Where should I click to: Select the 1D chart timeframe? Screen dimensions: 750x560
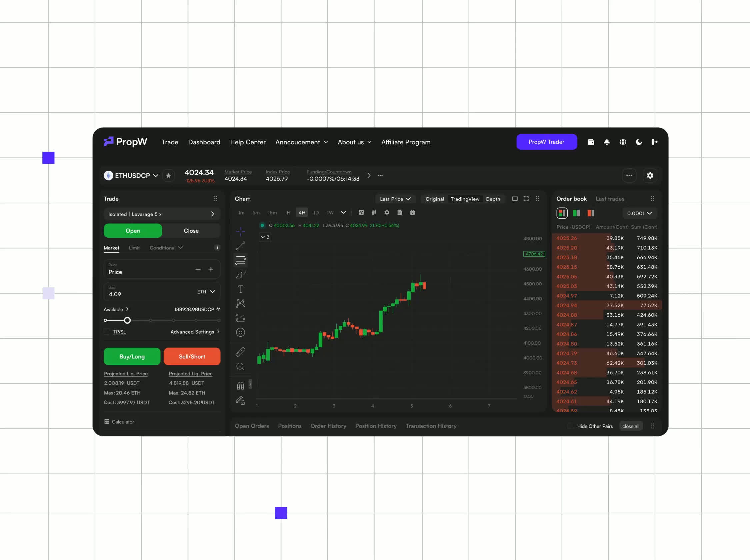coord(316,213)
